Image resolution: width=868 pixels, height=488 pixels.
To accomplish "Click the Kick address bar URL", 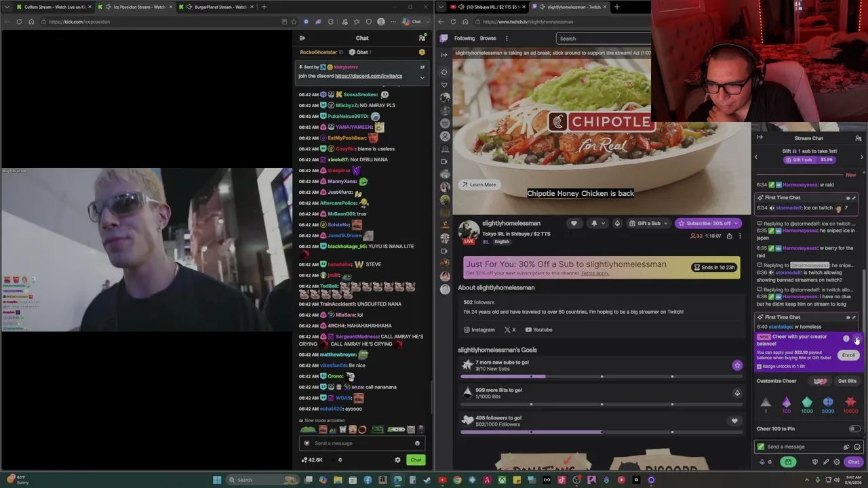I will (79, 22).
